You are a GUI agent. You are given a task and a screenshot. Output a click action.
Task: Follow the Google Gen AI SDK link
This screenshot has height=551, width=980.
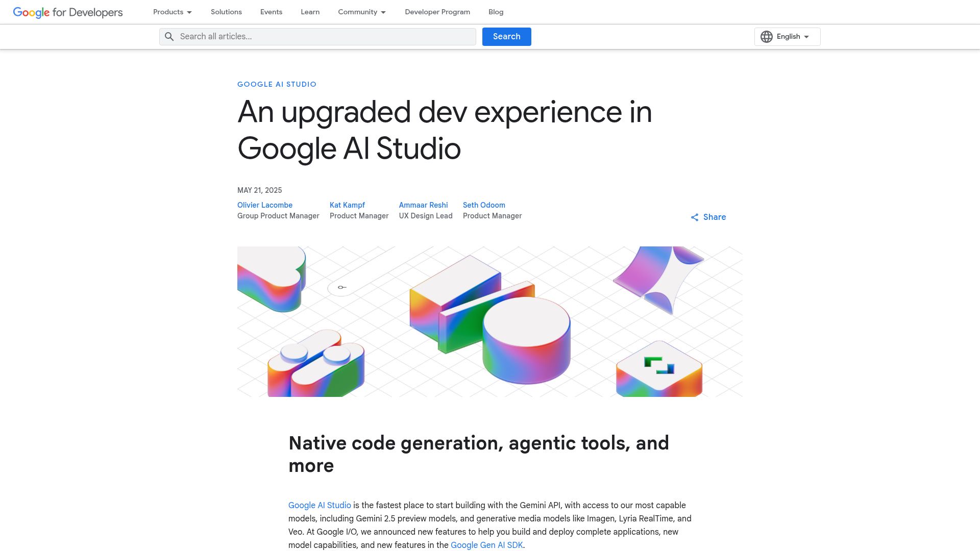486,545
